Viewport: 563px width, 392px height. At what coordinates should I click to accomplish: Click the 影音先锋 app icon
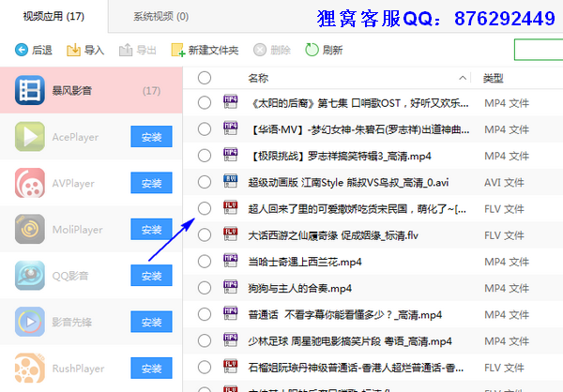pos(30,322)
